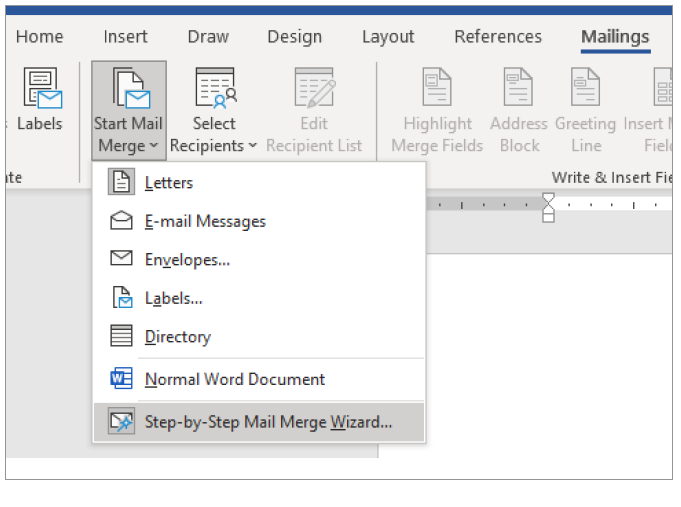Click the Greeting Line icon
The width and height of the screenshot is (681, 507).
coord(585,88)
